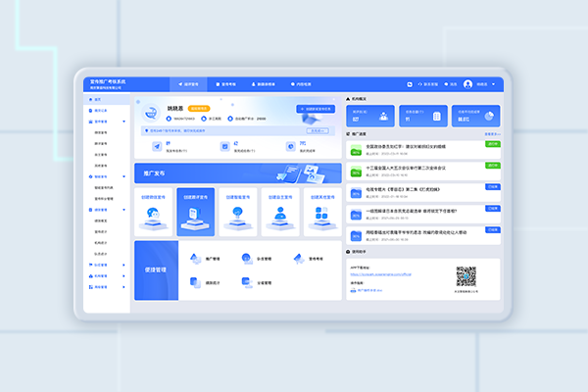This screenshot has width=588, height=392.
Task: Click green 进行中 status tag on first news item
Action: (x=492, y=143)
